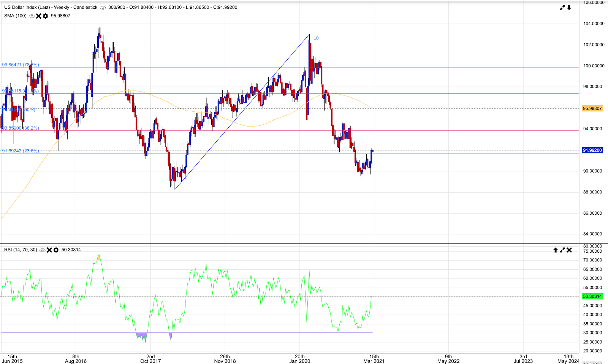This screenshot has width=608, height=364.
Task: Remove the SMA (100) indicator
Action: click(39, 16)
